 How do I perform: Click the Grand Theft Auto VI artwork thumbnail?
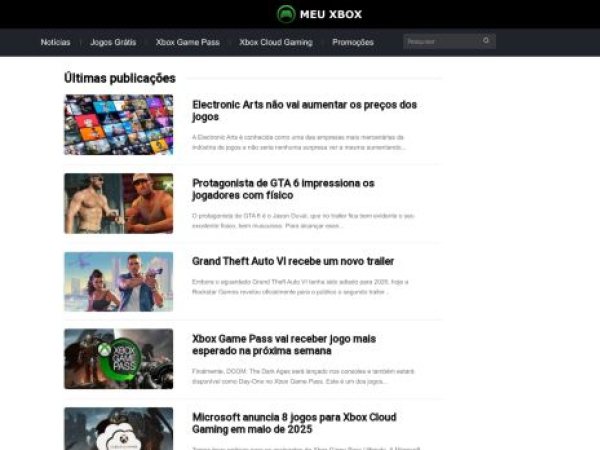click(119, 282)
